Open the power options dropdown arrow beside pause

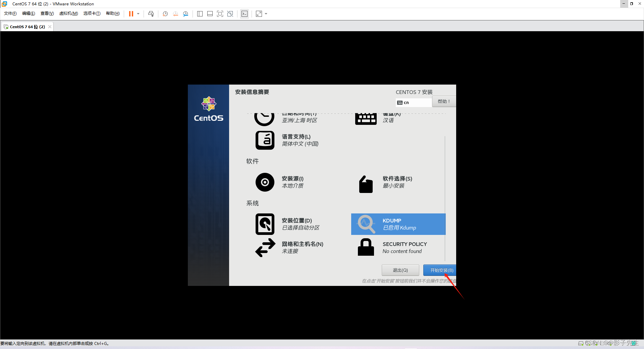coord(138,14)
